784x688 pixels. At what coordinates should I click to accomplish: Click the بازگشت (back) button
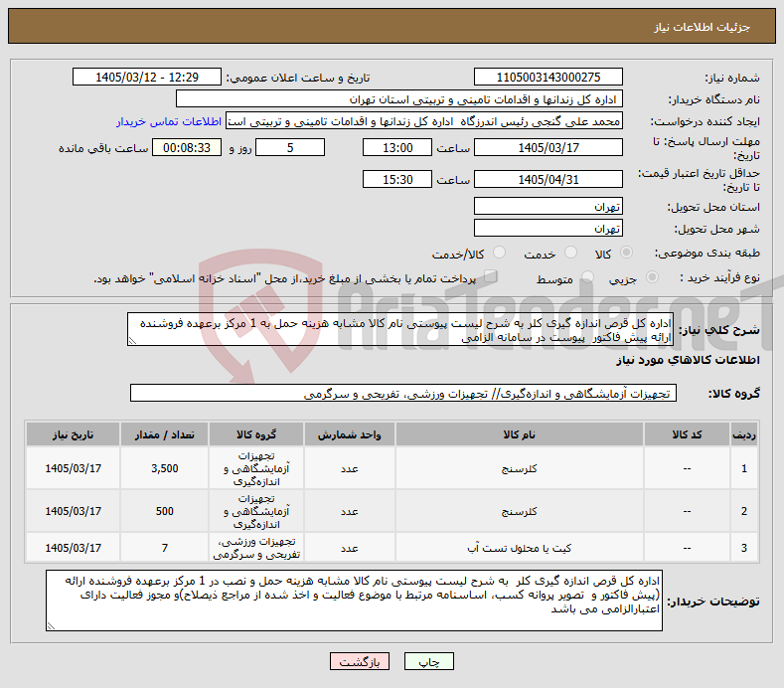click(359, 661)
